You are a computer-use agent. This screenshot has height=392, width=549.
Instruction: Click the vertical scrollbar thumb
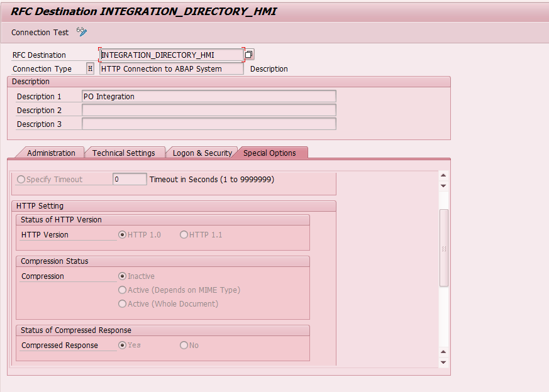pyautogui.click(x=443, y=248)
